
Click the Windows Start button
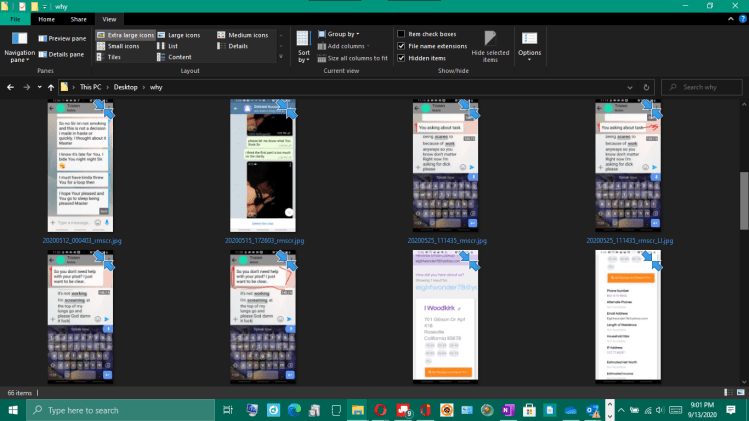point(12,410)
